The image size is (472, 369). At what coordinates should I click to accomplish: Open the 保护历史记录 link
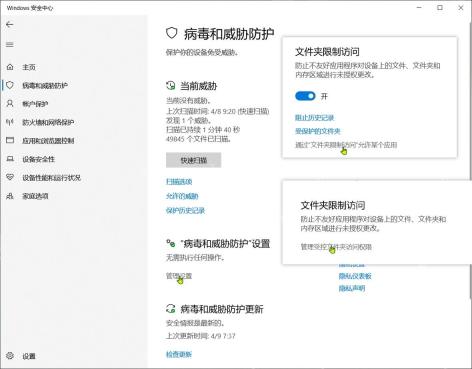(185, 210)
